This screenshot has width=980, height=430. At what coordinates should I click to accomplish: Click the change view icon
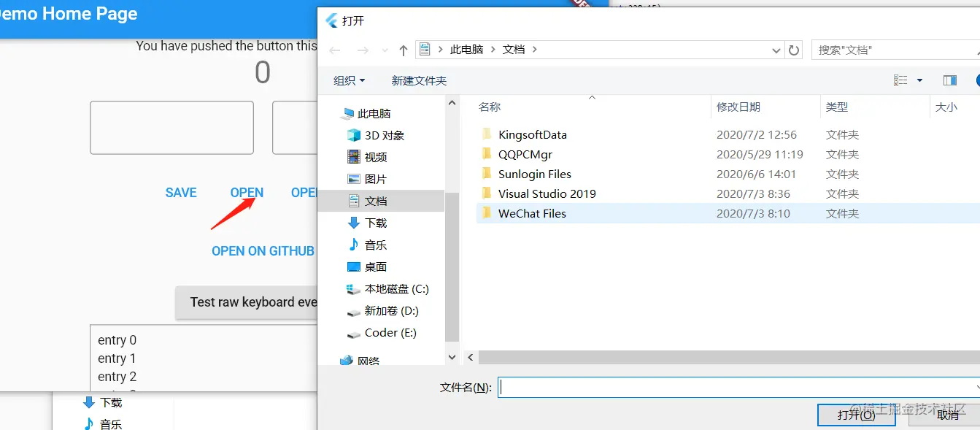[901, 80]
